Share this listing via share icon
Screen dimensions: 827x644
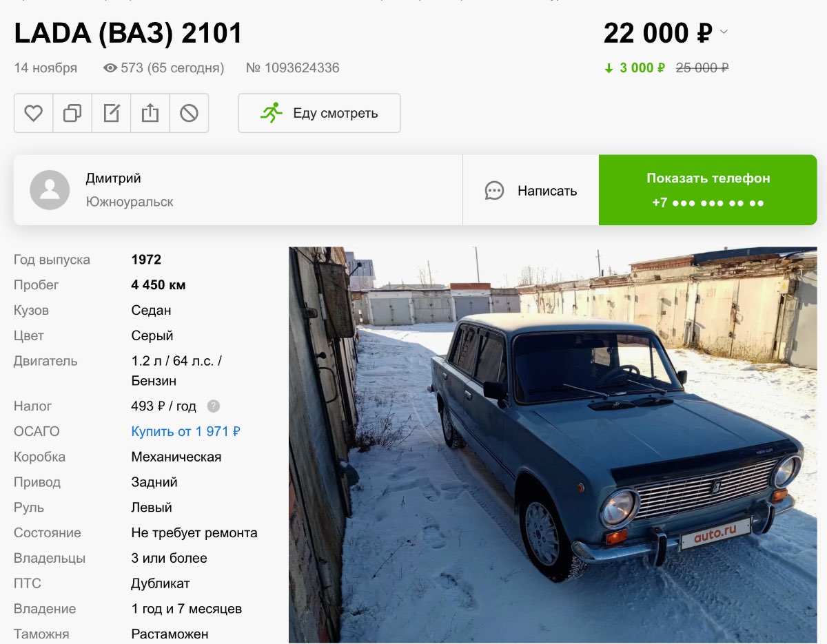tap(150, 113)
